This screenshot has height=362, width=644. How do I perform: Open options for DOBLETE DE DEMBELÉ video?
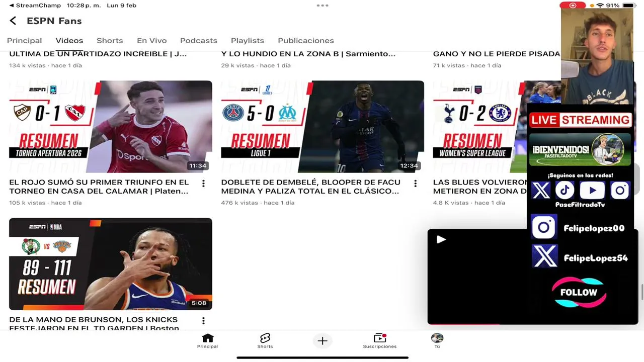pyautogui.click(x=415, y=184)
